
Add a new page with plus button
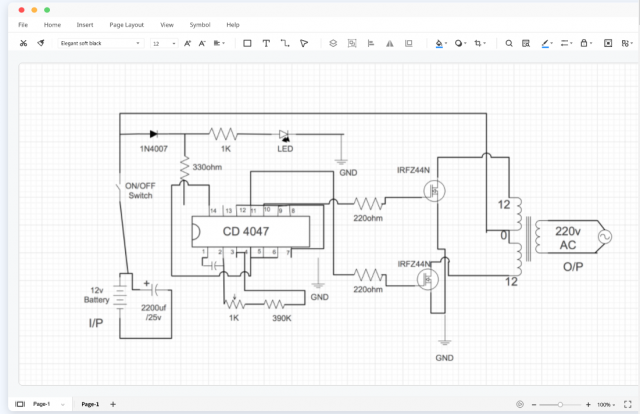113,404
